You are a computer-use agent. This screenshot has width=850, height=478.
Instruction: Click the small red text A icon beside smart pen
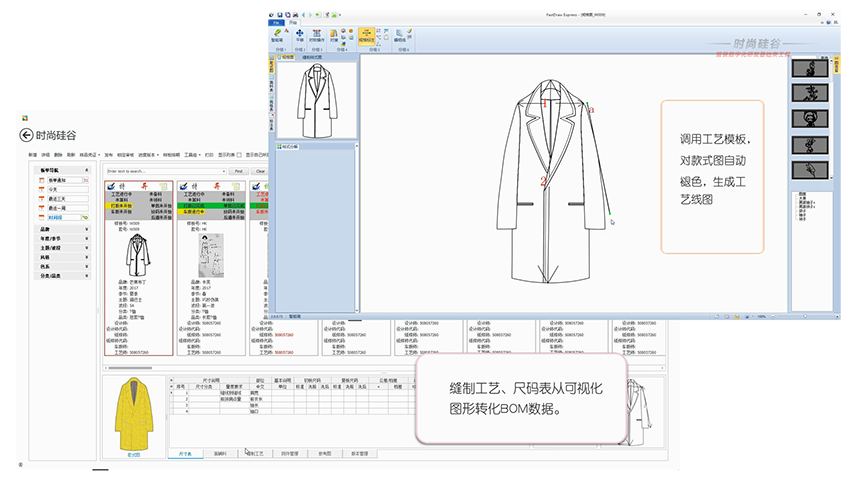click(x=287, y=31)
